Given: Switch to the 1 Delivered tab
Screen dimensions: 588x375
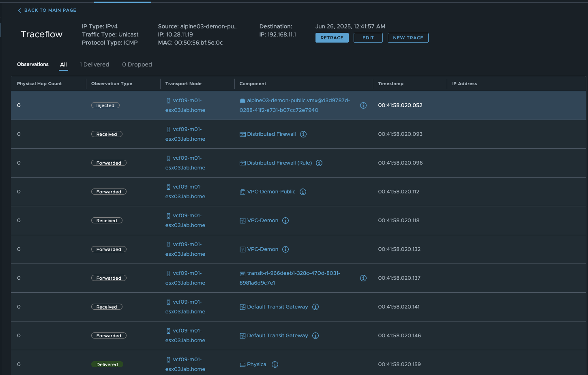Looking at the screenshot, I should 94,64.
